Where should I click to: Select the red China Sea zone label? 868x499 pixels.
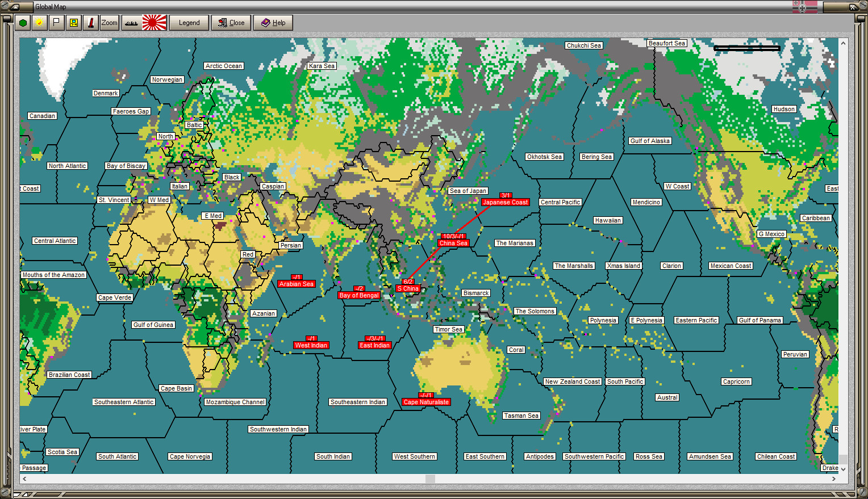pos(453,243)
